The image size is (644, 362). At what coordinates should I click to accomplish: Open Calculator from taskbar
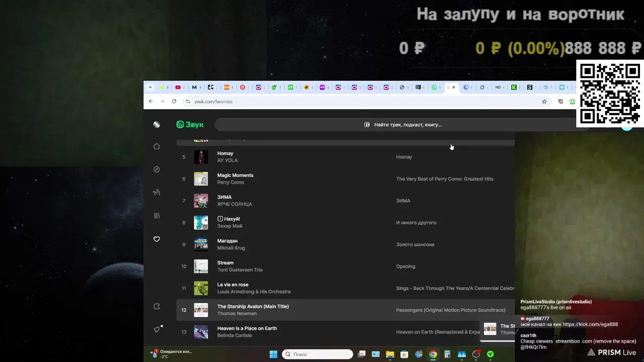[447, 354]
